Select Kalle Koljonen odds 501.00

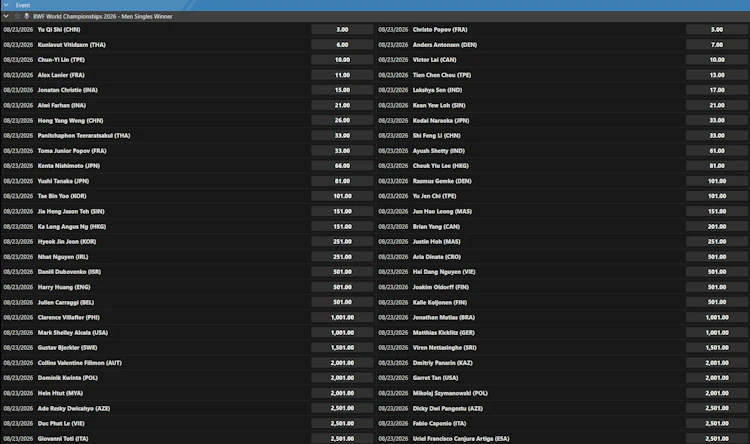click(717, 302)
